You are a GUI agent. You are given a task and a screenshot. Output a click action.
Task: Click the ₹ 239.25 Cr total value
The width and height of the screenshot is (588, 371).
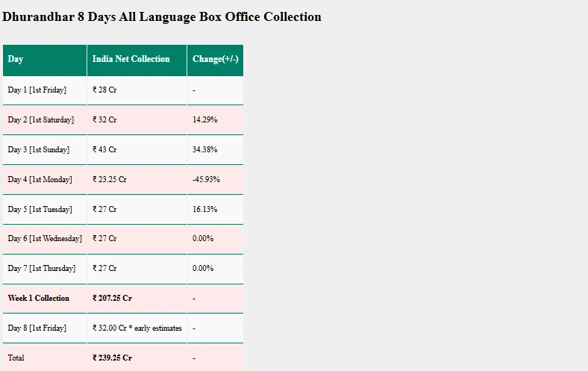[113, 358]
